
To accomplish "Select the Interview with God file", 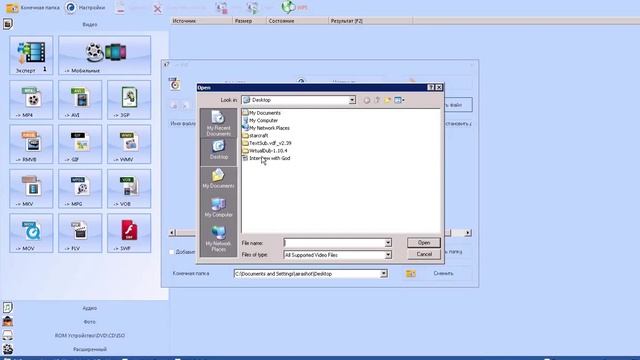I will (266, 158).
